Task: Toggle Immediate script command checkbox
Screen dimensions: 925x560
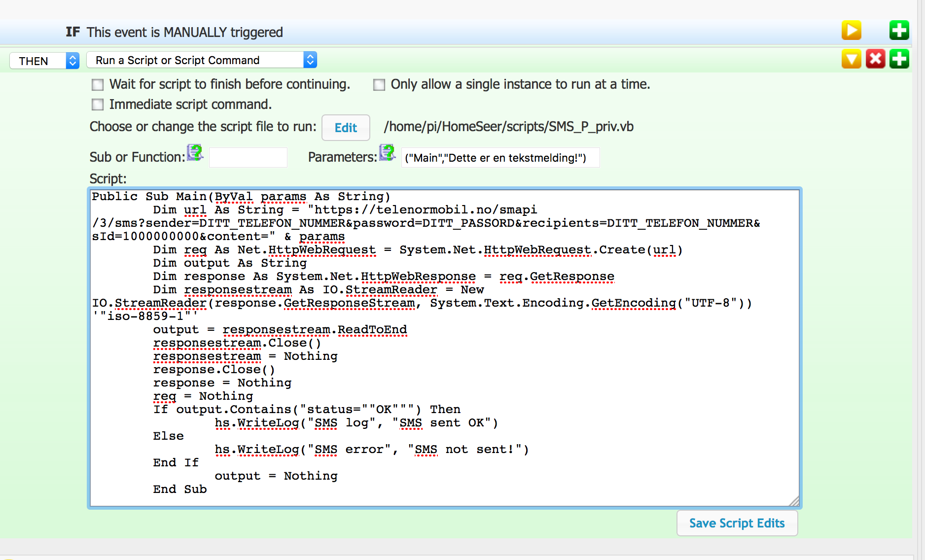Action: click(98, 105)
